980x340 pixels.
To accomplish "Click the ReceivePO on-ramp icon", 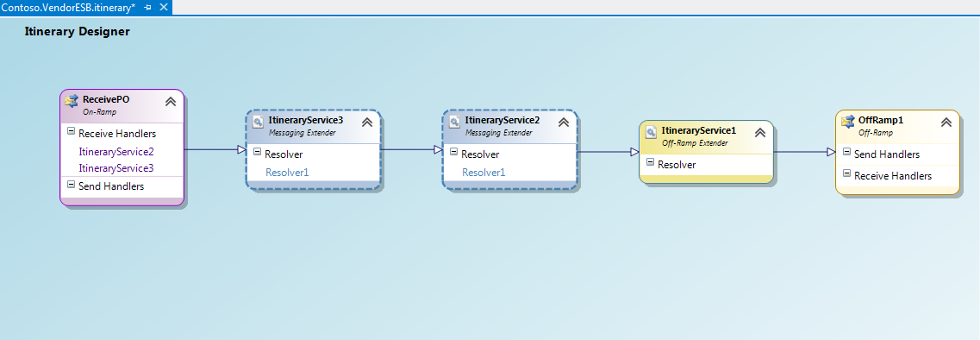I will coord(72,101).
